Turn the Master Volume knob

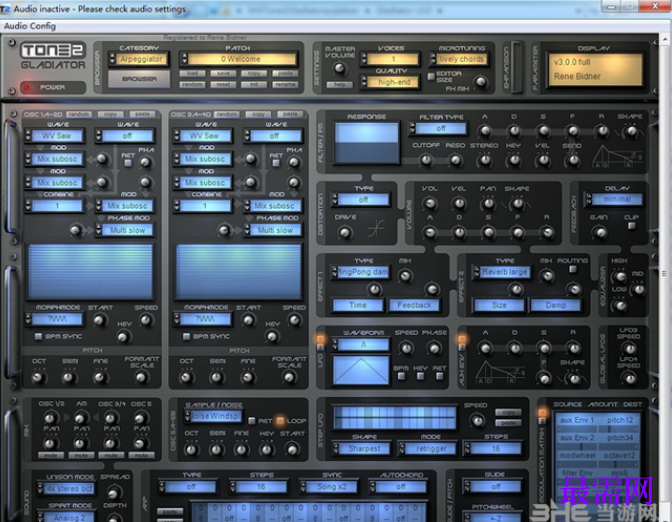tap(339, 68)
